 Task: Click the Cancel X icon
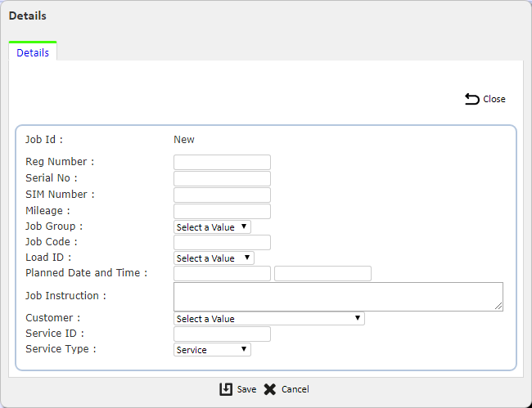click(270, 389)
